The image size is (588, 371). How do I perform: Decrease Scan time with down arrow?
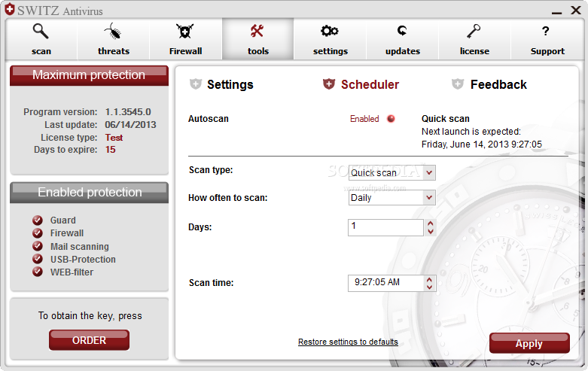429,287
